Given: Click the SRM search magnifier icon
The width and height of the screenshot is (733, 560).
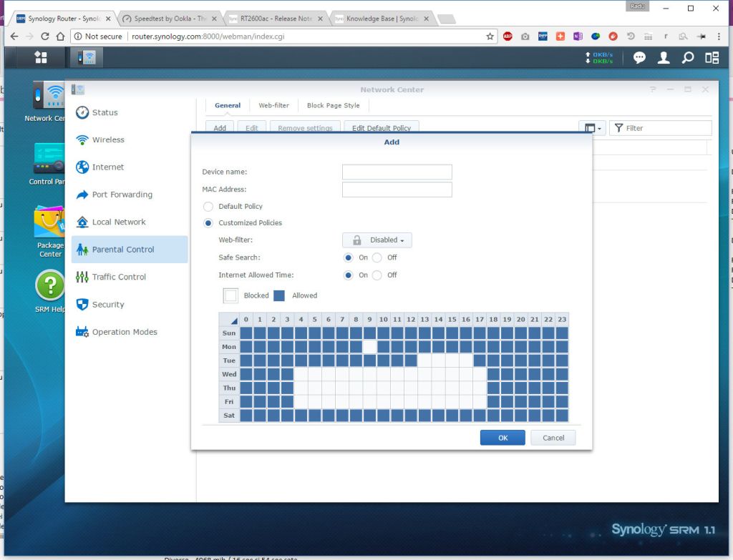Looking at the screenshot, I should 687,58.
